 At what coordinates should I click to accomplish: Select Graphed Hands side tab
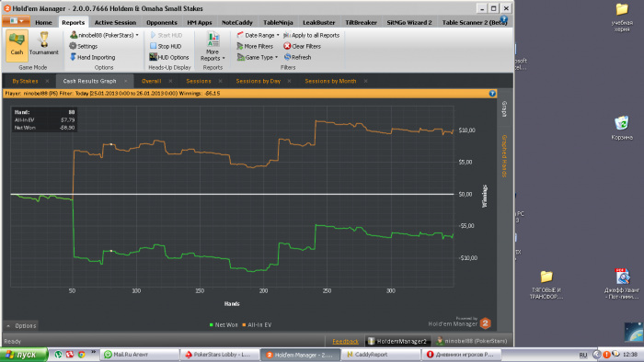[x=504, y=156]
